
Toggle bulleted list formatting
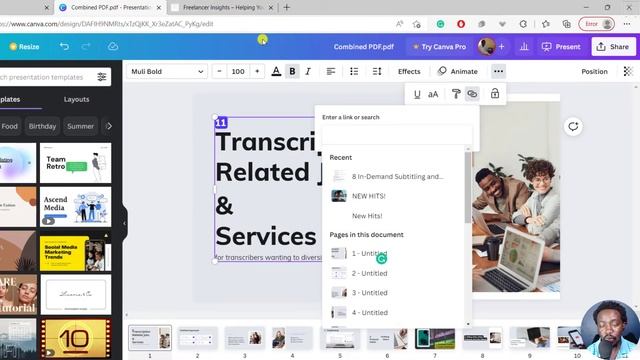(354, 71)
